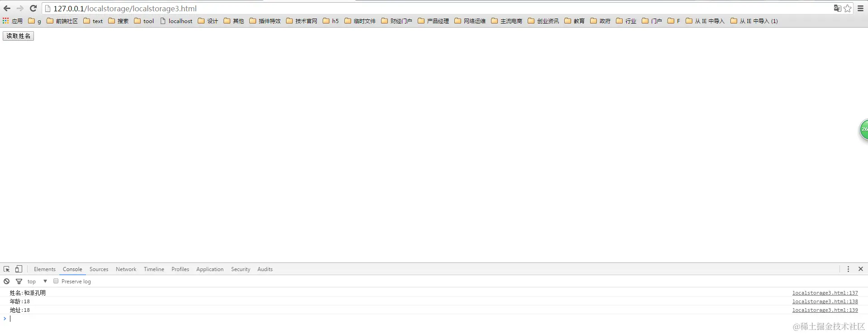Open the top execution context dropdown
Viewport: 868px width, 334px height.
[x=37, y=281]
